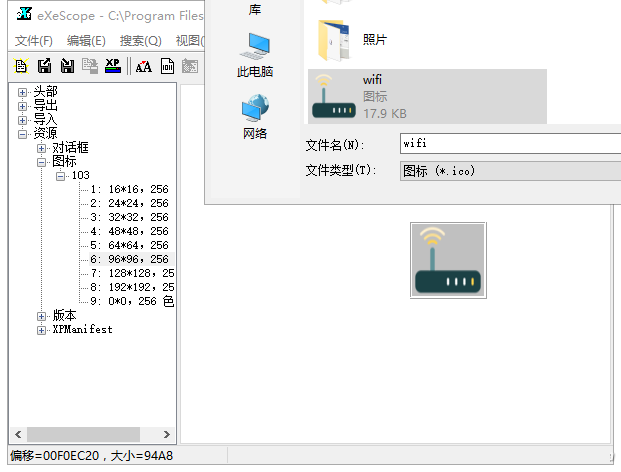
Task: Click the 文件名 input field
Action: (x=510, y=143)
